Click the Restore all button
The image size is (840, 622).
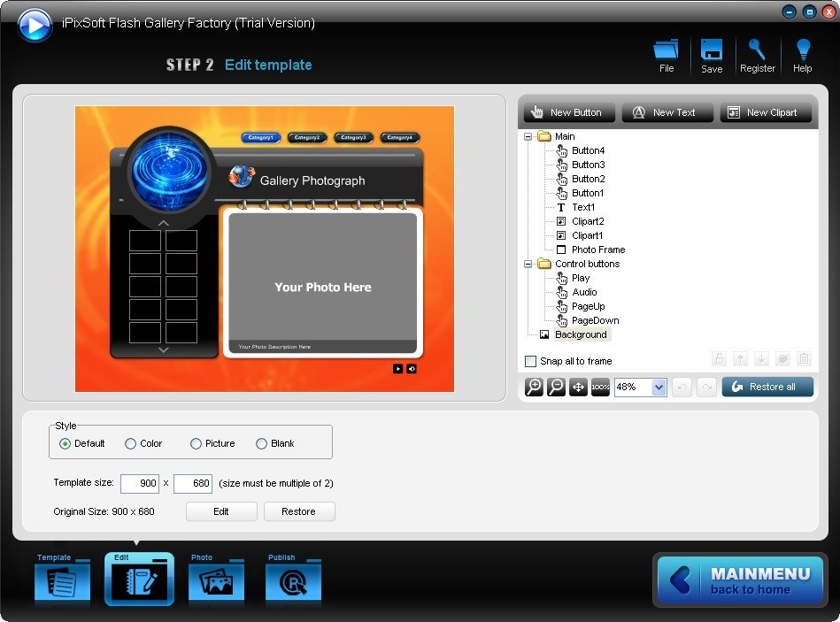[767, 387]
